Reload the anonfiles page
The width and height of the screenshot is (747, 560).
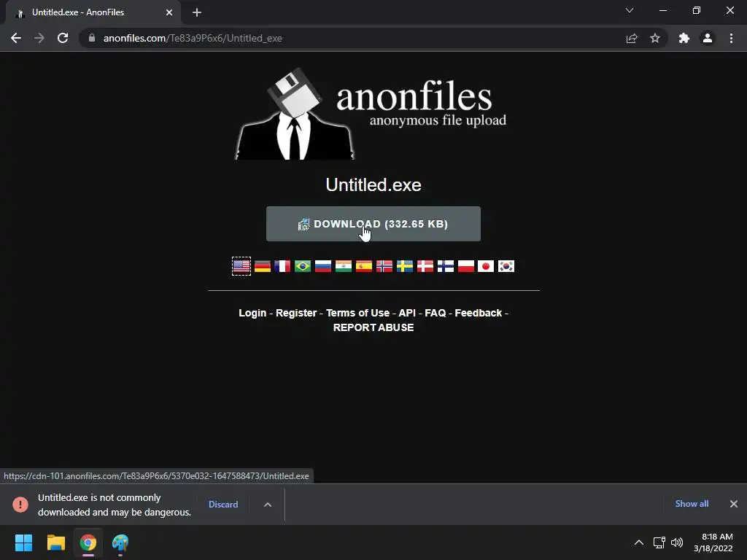[x=63, y=38]
